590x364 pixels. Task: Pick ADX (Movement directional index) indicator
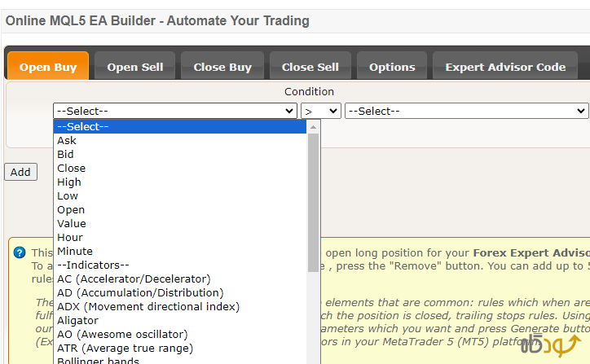click(148, 307)
